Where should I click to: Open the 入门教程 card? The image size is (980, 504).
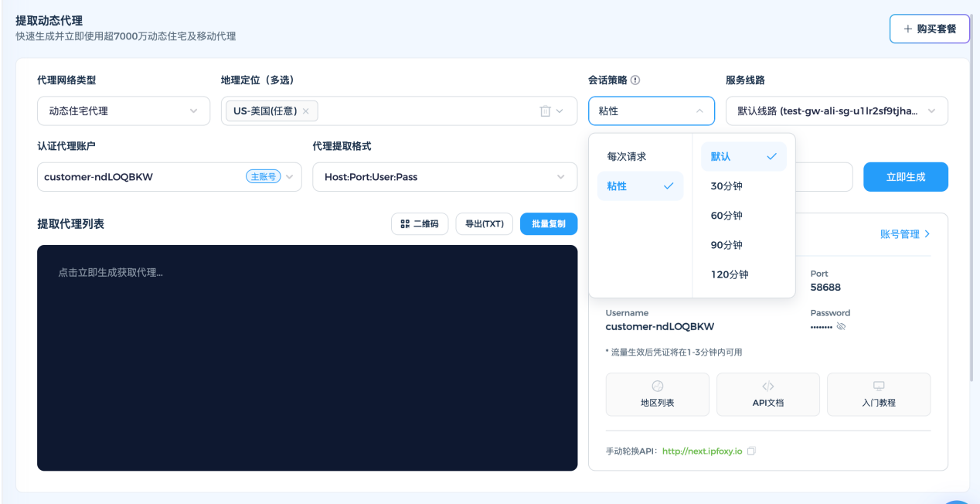[879, 394]
